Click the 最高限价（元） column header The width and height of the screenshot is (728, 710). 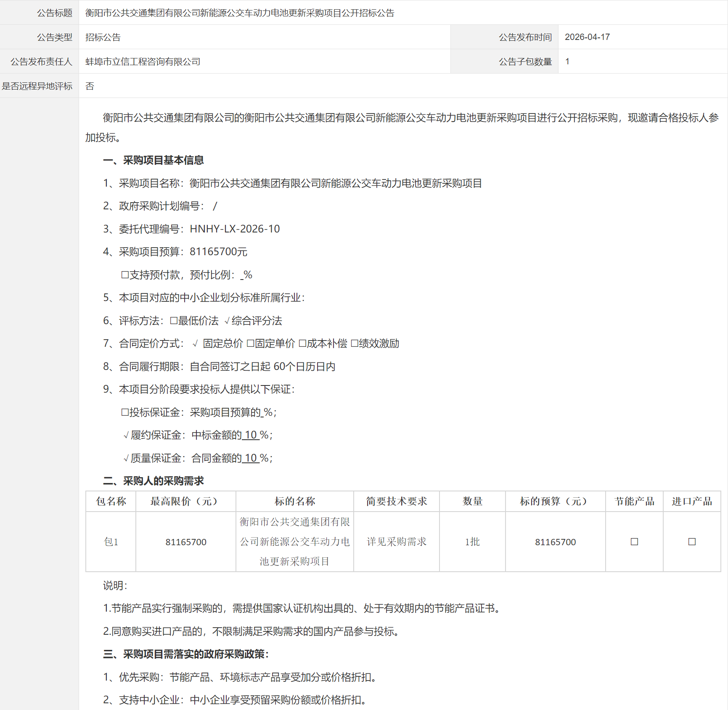[x=185, y=501]
